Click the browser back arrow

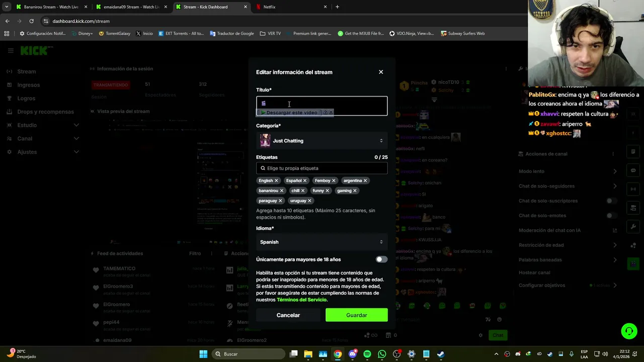click(7, 21)
